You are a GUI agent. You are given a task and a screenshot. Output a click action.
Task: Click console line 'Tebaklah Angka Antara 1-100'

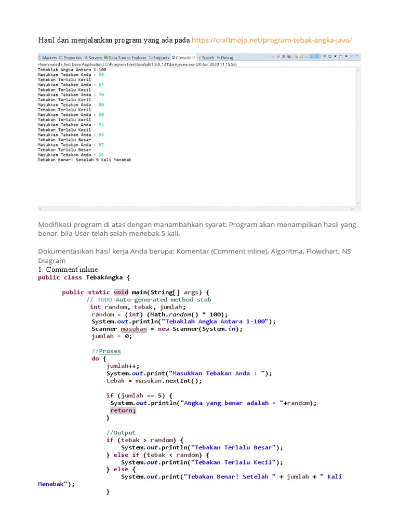click(x=72, y=70)
